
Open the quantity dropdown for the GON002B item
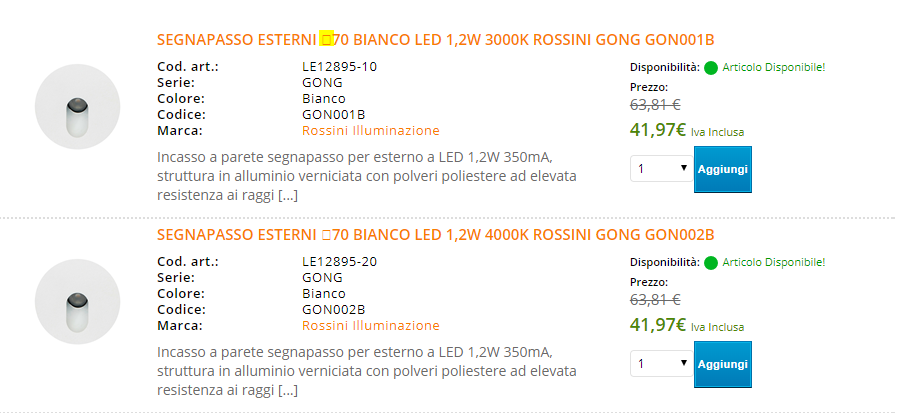[x=662, y=364]
